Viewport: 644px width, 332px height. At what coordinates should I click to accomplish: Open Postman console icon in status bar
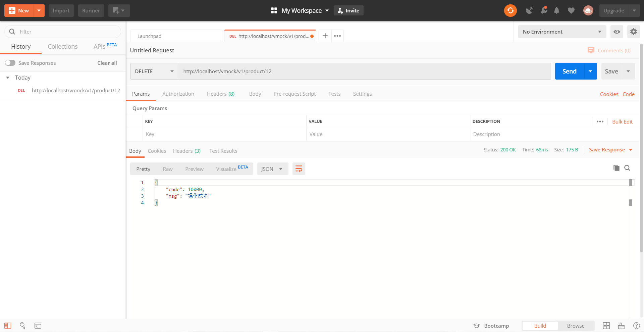(x=38, y=326)
